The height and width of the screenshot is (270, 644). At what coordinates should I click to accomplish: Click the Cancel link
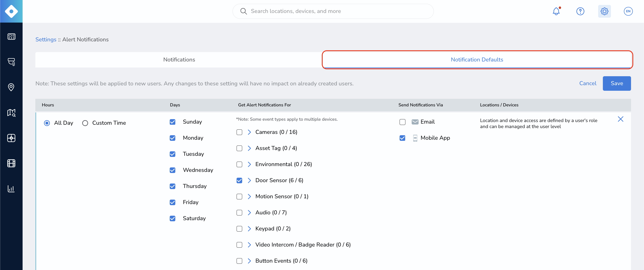[588, 84]
